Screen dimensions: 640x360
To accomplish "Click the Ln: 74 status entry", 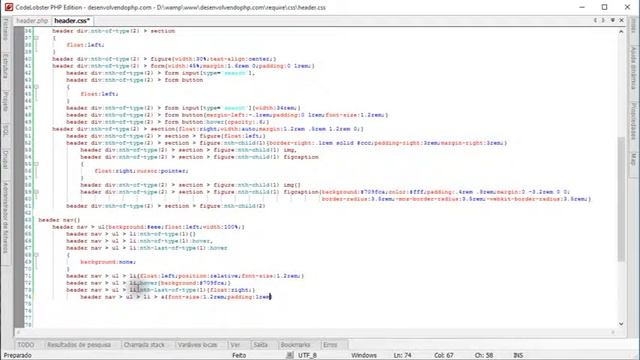I will point(402,355).
